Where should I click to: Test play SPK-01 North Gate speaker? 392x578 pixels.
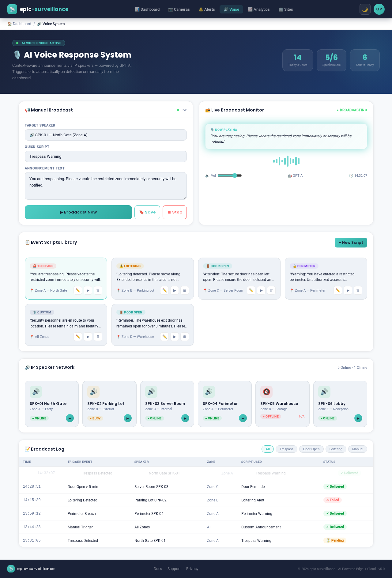click(x=70, y=418)
